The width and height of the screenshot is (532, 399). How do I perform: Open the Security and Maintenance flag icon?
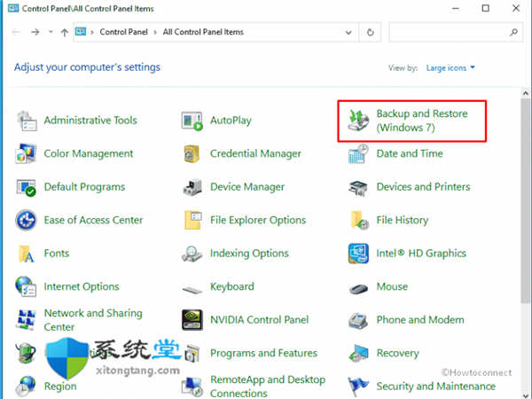358,387
